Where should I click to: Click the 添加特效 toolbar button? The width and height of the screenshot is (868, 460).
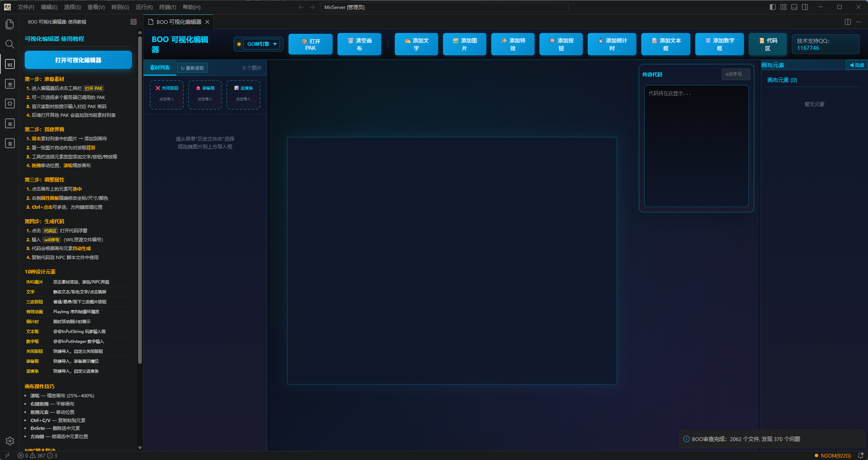513,44
